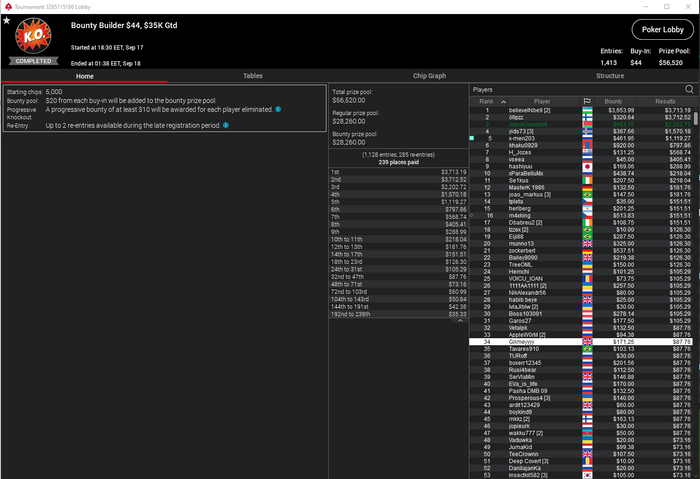Select the green JasonJason08 row
The image size is (700, 479).
click(x=581, y=124)
